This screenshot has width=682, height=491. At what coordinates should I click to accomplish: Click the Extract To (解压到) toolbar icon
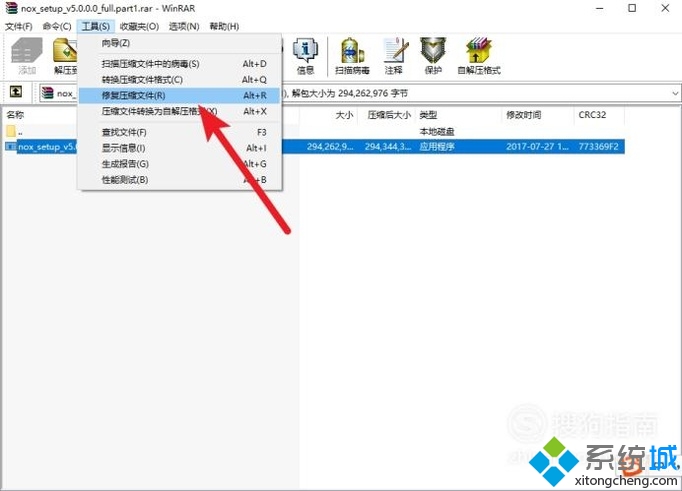65,56
